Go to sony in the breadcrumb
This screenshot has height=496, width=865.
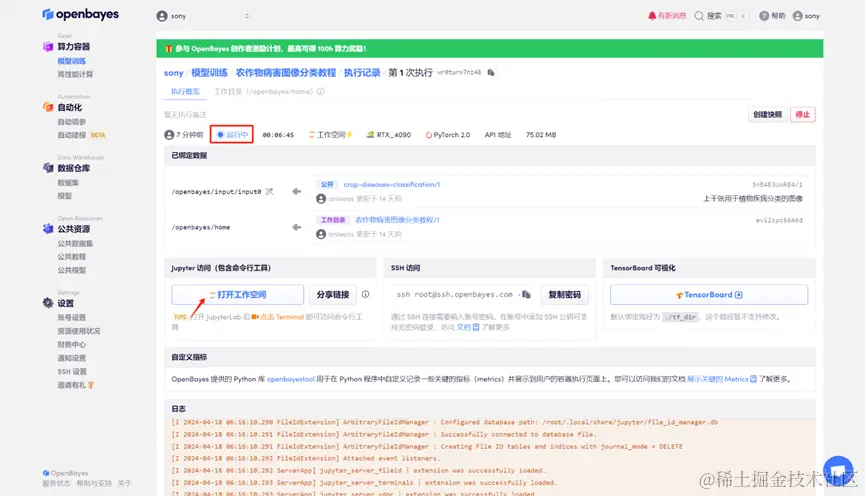[x=173, y=73]
